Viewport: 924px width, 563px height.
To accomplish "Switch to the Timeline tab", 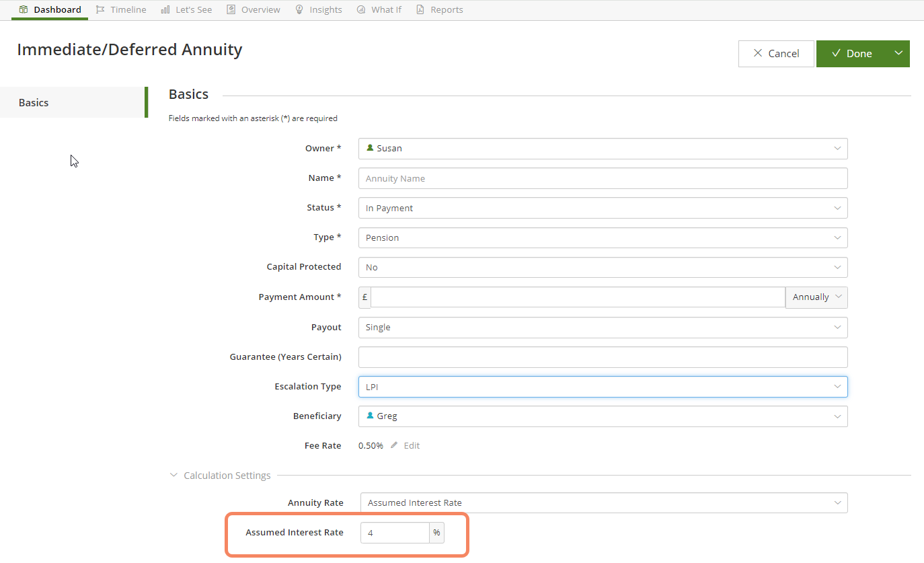I will [121, 10].
